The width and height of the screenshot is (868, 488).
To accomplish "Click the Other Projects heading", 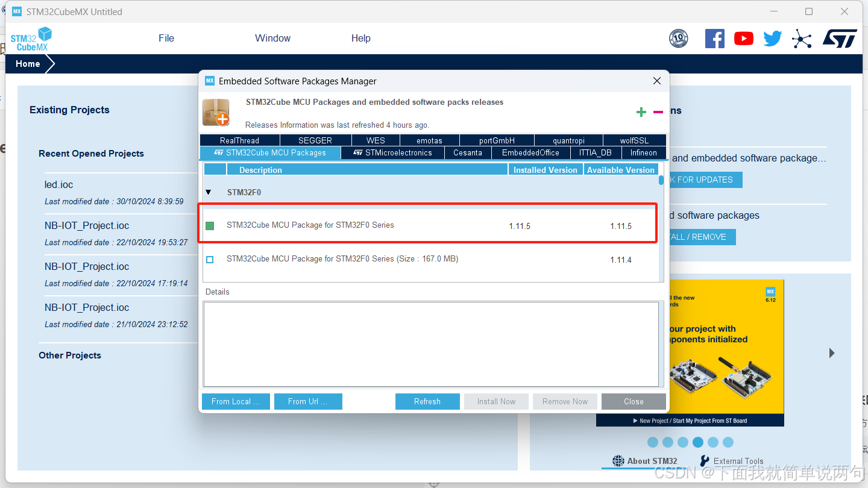I will (x=70, y=355).
